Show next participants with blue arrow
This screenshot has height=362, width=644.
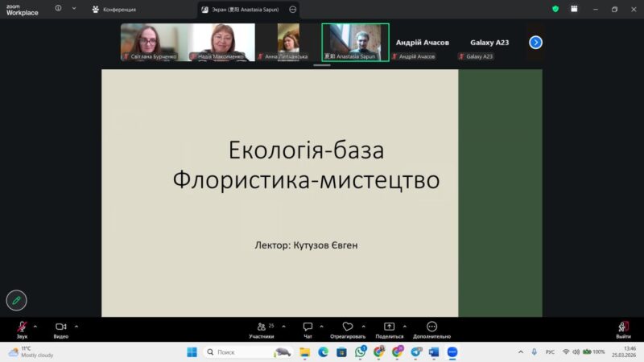[x=535, y=42]
